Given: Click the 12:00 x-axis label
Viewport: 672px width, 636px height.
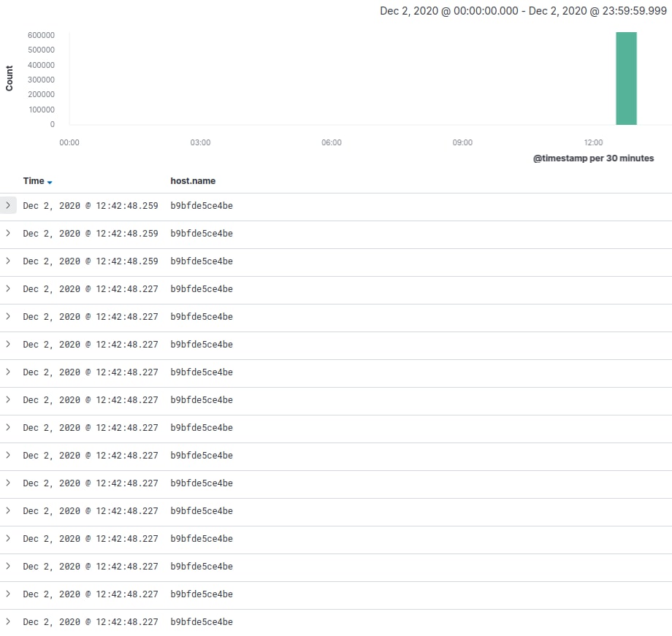Looking at the screenshot, I should click(x=593, y=142).
